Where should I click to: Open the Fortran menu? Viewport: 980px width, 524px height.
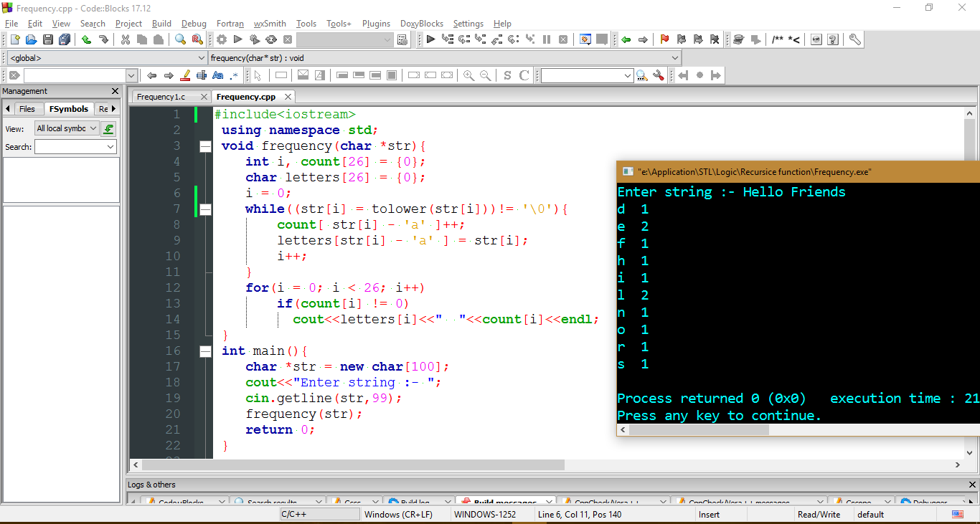coord(230,23)
